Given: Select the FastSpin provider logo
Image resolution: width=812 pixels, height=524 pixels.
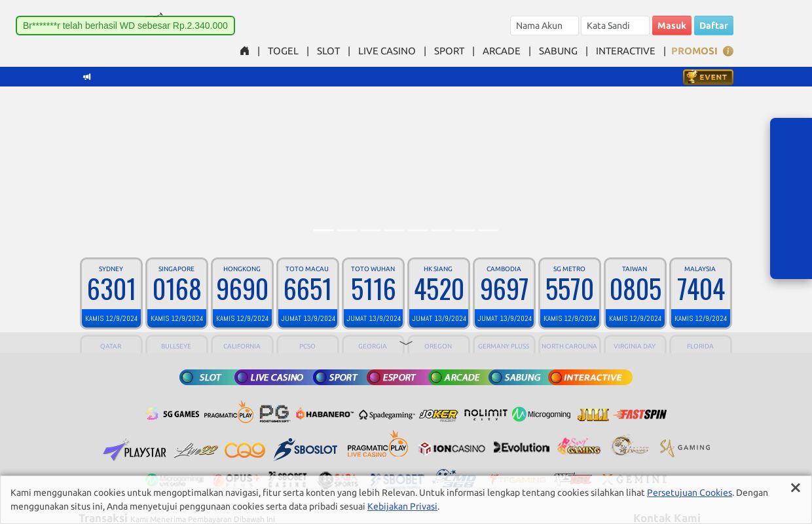Looking at the screenshot, I should click(640, 414).
